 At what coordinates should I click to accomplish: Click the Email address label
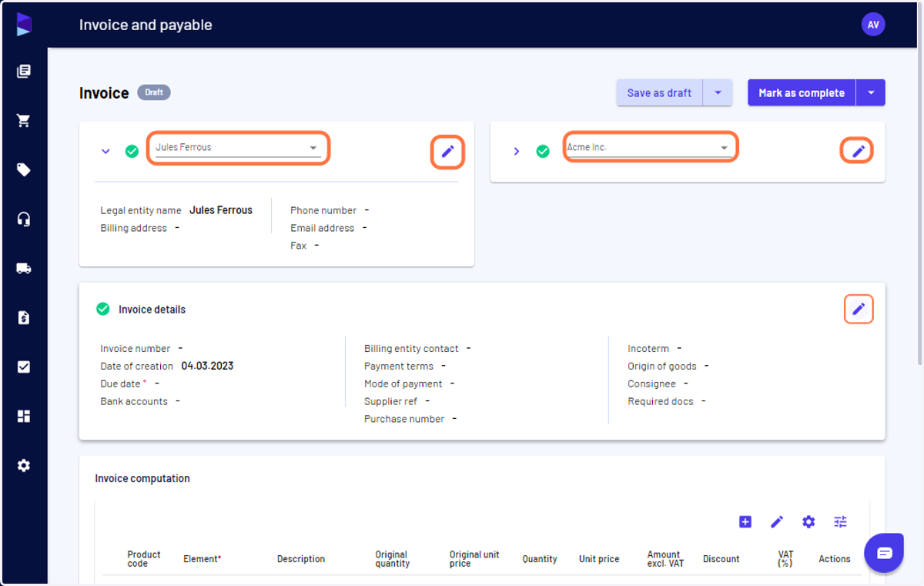tap(323, 228)
